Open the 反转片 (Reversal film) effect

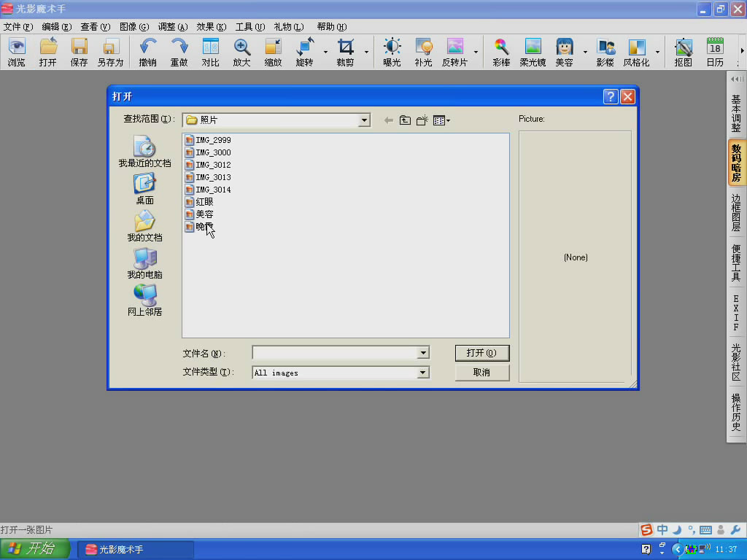click(455, 52)
